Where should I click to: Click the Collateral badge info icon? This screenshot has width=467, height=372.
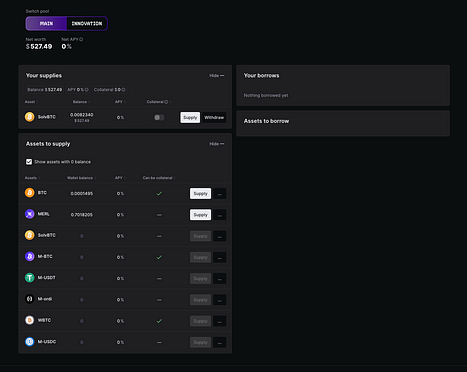pyautogui.click(x=123, y=90)
